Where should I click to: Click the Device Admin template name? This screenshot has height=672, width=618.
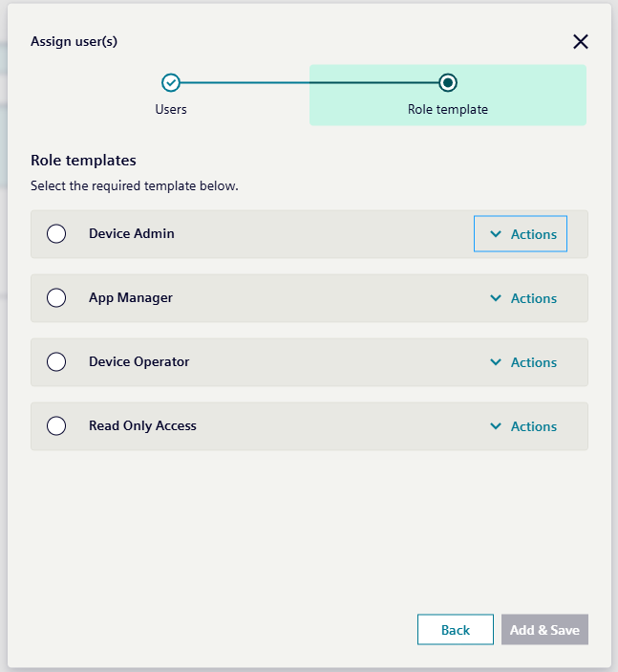(x=132, y=233)
